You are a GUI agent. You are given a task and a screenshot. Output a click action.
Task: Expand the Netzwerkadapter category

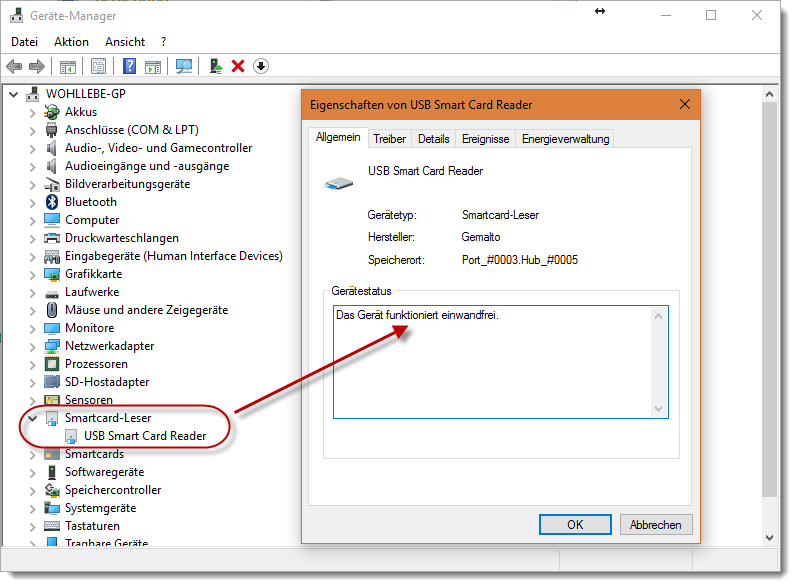[33, 346]
